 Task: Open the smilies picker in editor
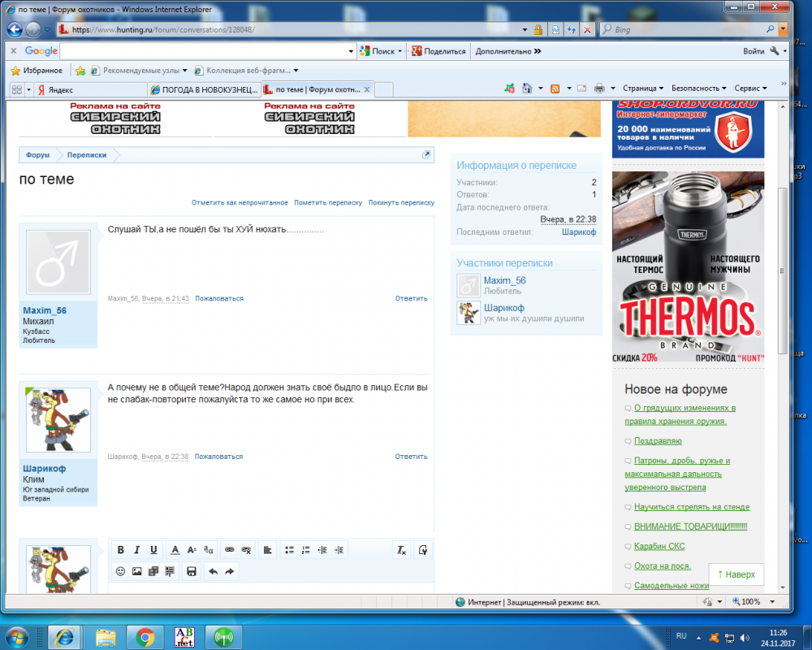(121, 571)
